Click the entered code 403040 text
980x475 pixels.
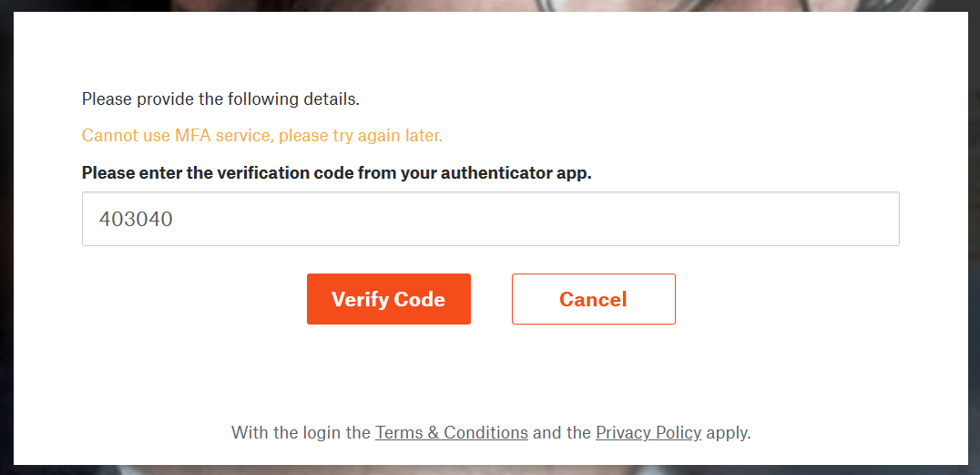(x=137, y=219)
